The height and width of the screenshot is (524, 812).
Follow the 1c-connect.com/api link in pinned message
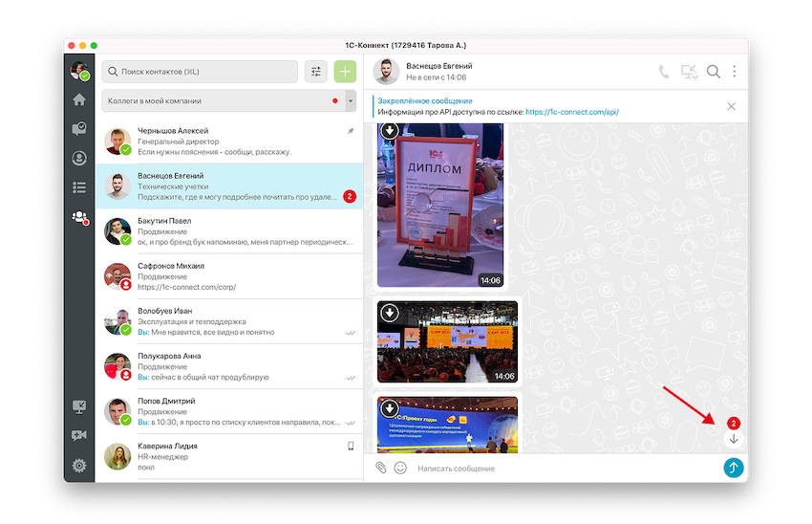tap(571, 112)
